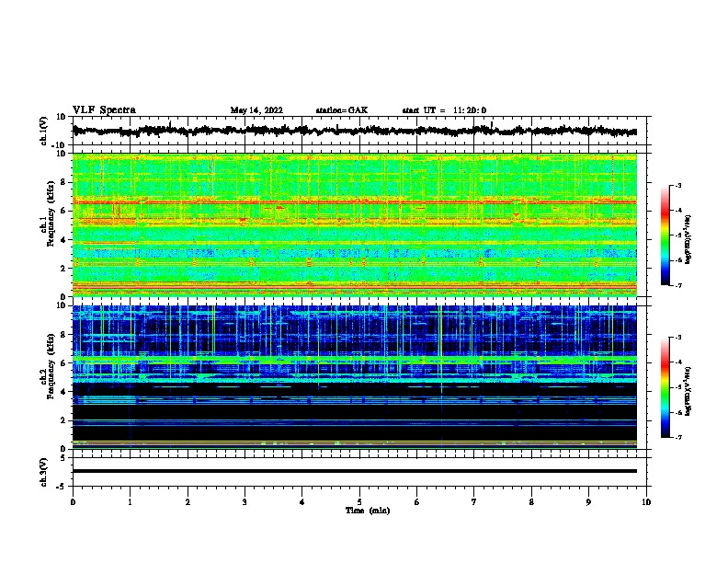Viewport: 728px width, 563px height.
Task: Click time axis tick label "4"
Action: click(x=302, y=502)
